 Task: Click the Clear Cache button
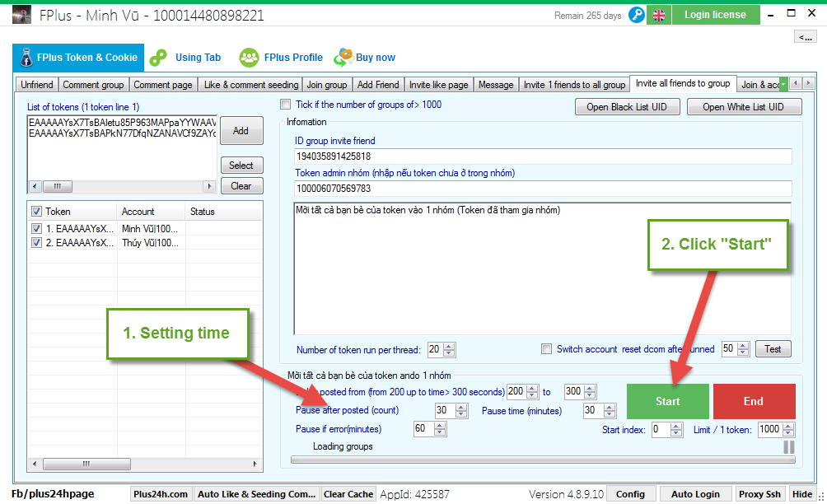[x=348, y=494]
